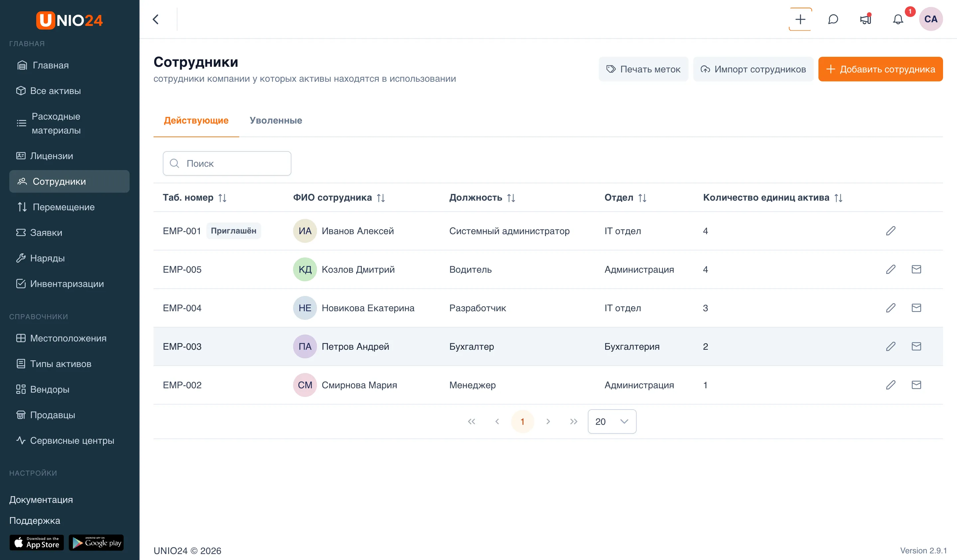Send invite email to Смирнова Мария
957x560 pixels.
point(916,385)
